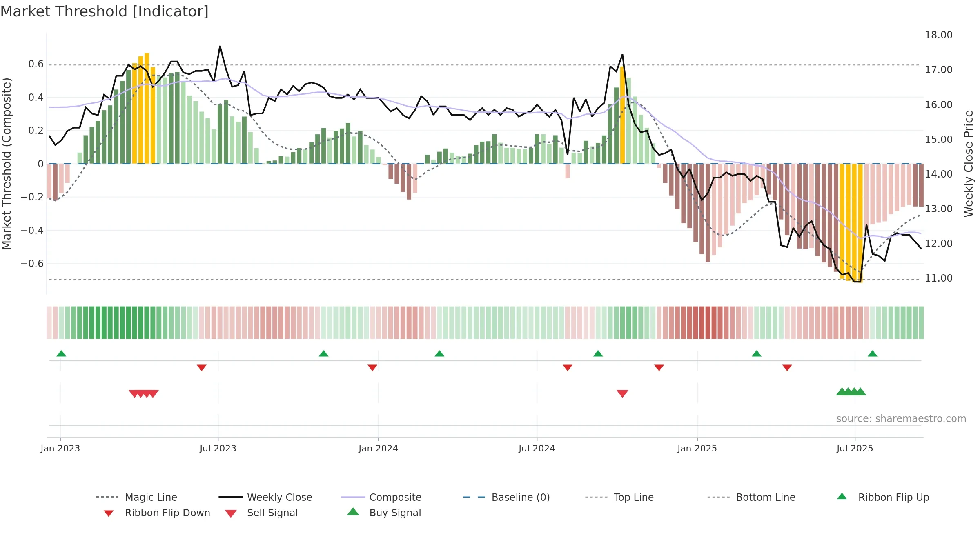Toggle the Buy Signal legend entry
The height and width of the screenshot is (551, 980).
pos(384,513)
